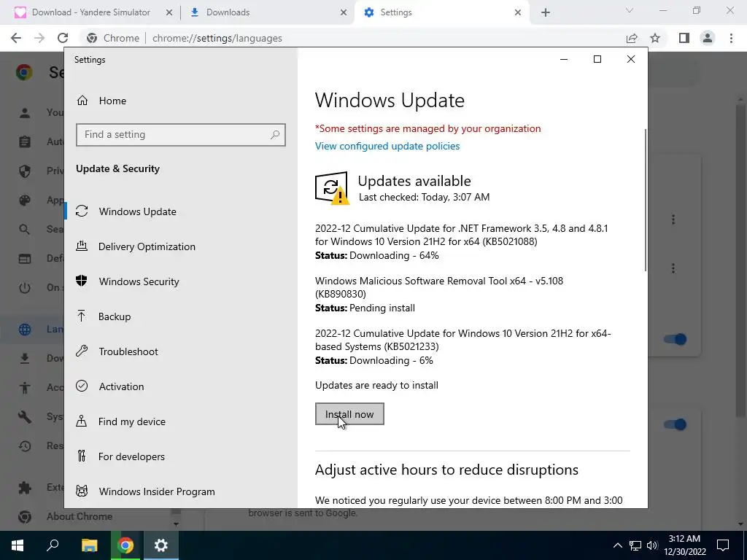The height and width of the screenshot is (560, 747).
Task: Toggle Chrome side panel
Action: [x=684, y=38]
